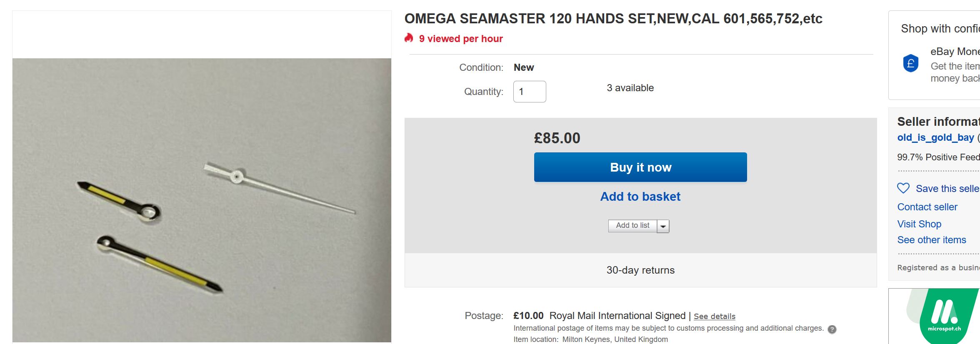Open the See details postage link
This screenshot has width=980, height=344.
point(715,317)
